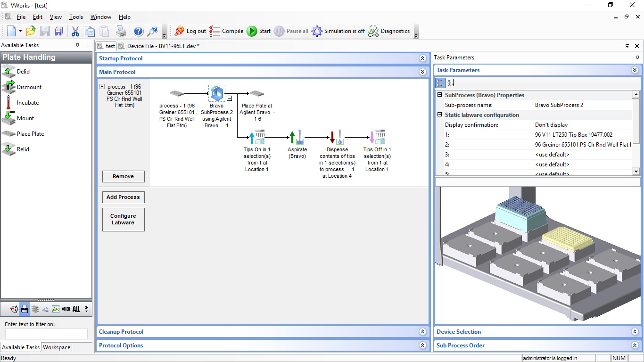The width and height of the screenshot is (644, 362).
Task: Open a file with the folder icon
Action: click(x=31, y=31)
